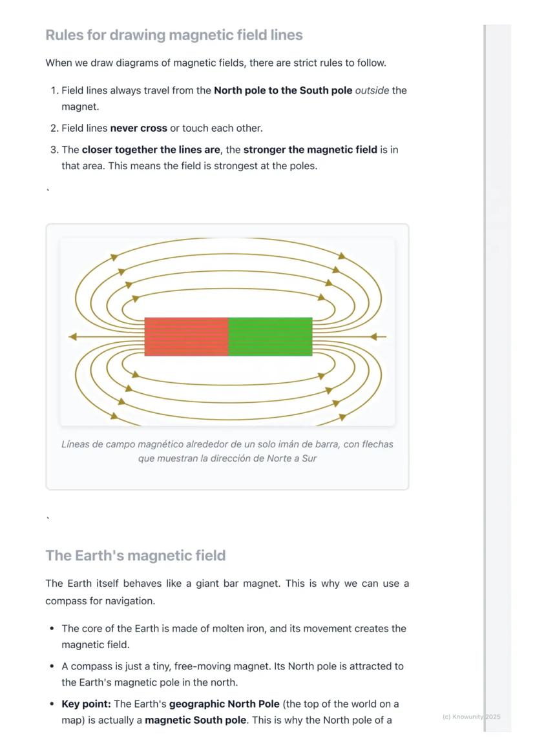Image resolution: width=535 pixels, height=756 pixels.
Task: Click the red half of the bar magnet
Action: [x=186, y=336]
